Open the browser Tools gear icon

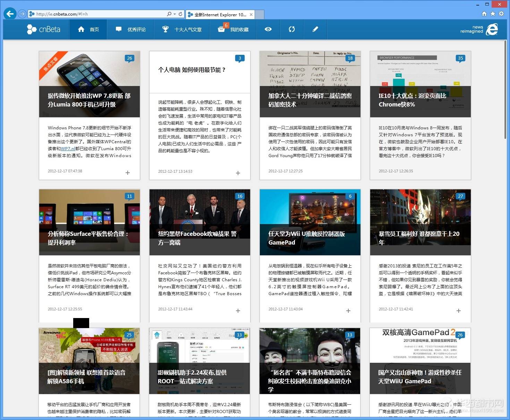coord(501,14)
